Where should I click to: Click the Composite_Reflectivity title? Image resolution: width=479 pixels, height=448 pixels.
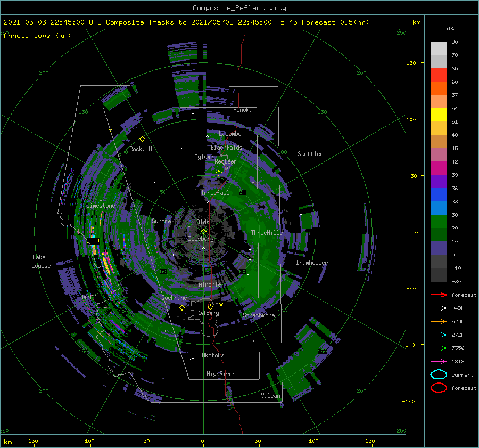click(240, 8)
